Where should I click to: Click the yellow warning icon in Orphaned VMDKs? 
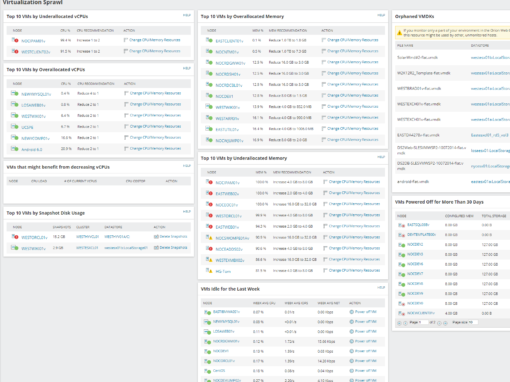tap(399, 33)
